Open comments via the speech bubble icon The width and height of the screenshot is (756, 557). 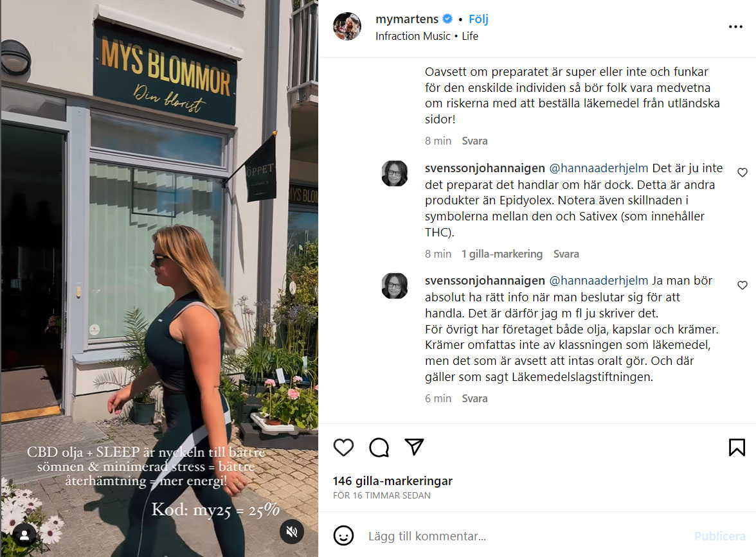(x=379, y=447)
